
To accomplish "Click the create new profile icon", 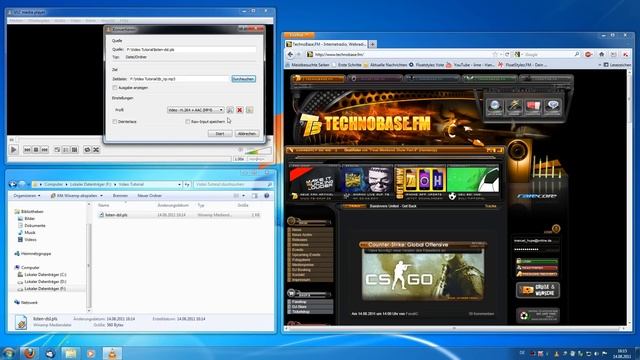I will coord(249,110).
